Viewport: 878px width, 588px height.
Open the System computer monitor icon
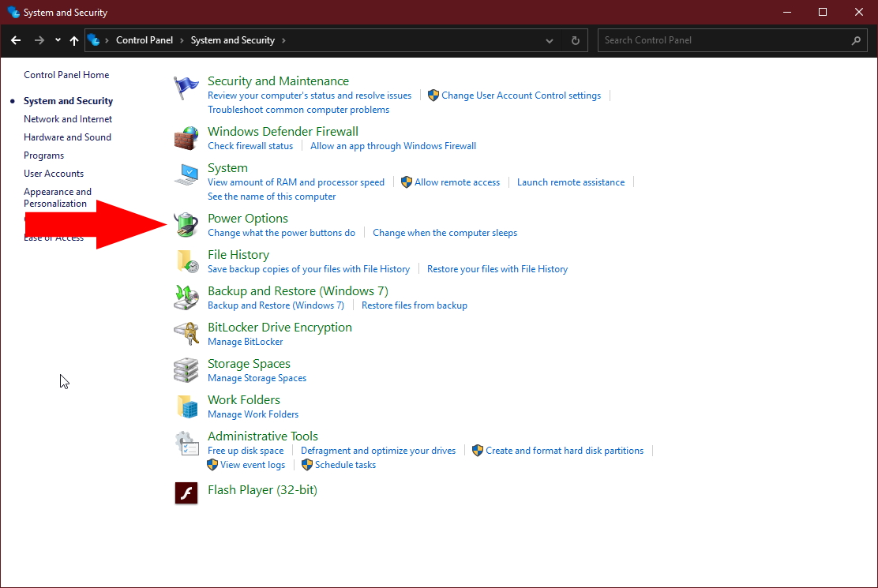[x=186, y=174]
